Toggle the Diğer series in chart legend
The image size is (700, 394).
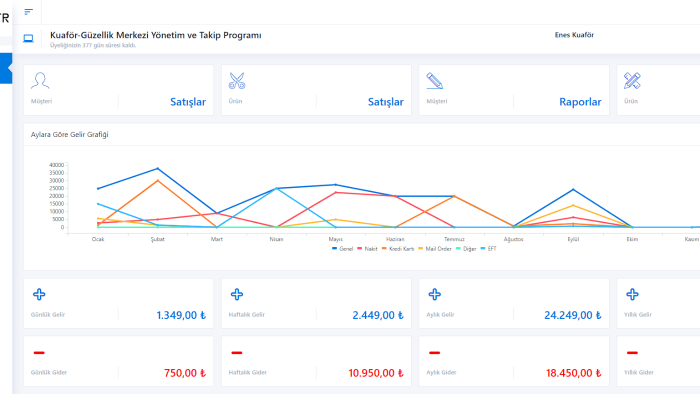[467, 249]
